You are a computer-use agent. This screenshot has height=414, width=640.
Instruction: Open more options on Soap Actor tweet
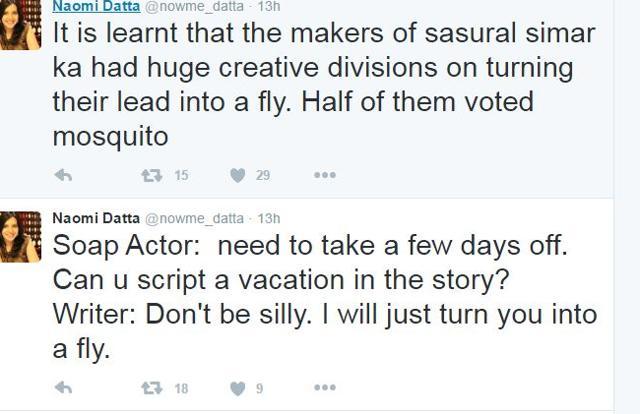point(325,387)
